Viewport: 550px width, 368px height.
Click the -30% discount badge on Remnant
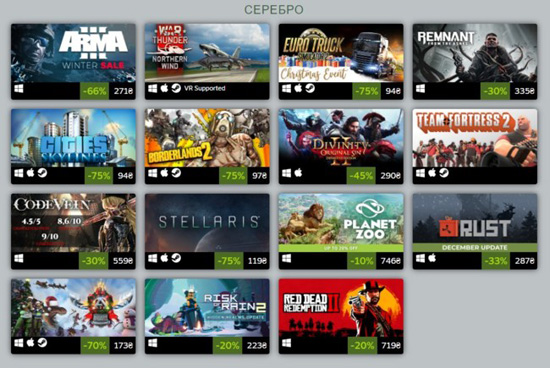click(x=495, y=91)
